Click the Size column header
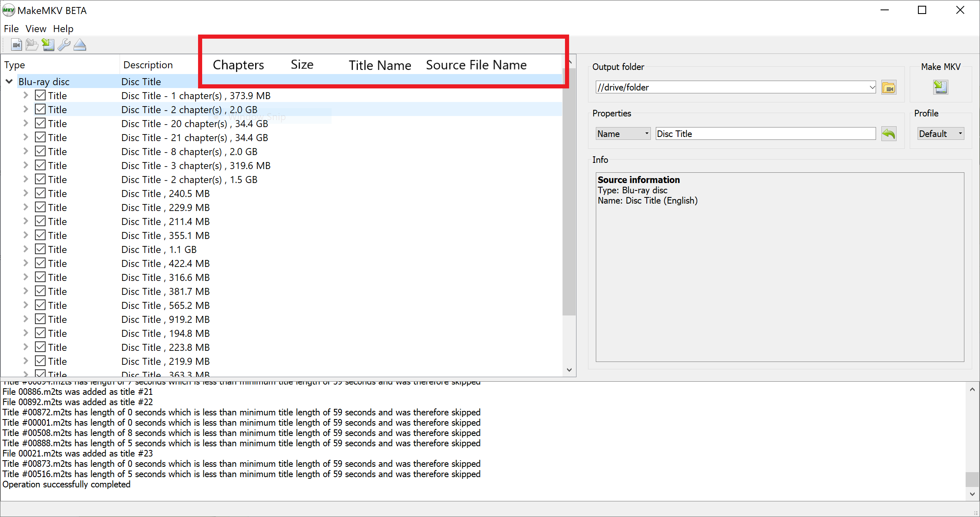Viewport: 980px width, 517px height. point(302,65)
